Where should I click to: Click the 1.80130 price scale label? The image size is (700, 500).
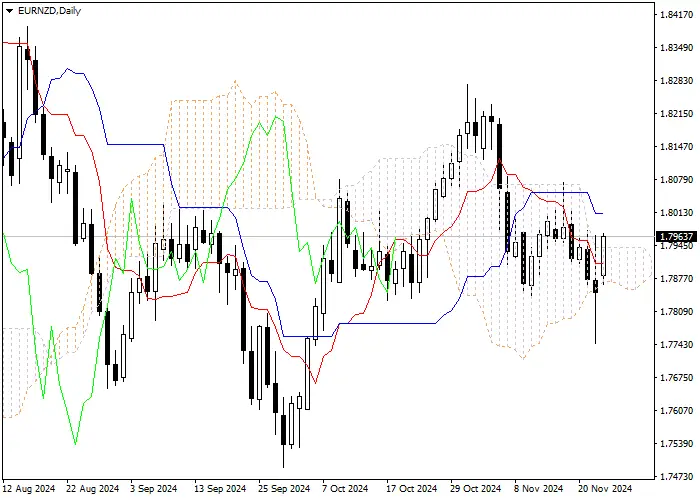tap(677, 212)
